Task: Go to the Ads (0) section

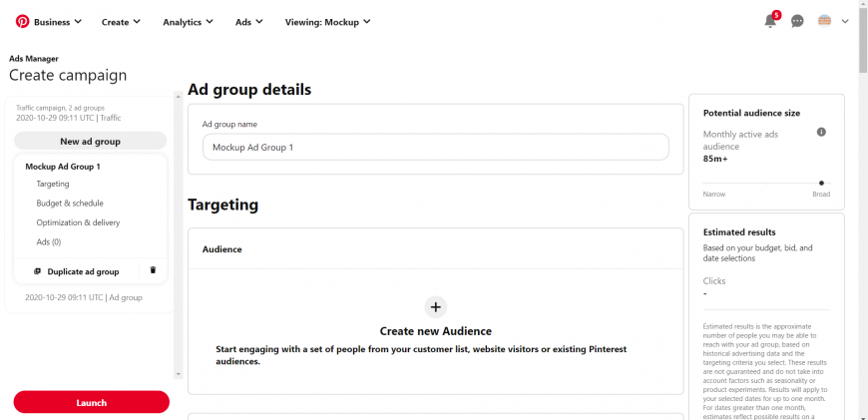Action: click(49, 241)
